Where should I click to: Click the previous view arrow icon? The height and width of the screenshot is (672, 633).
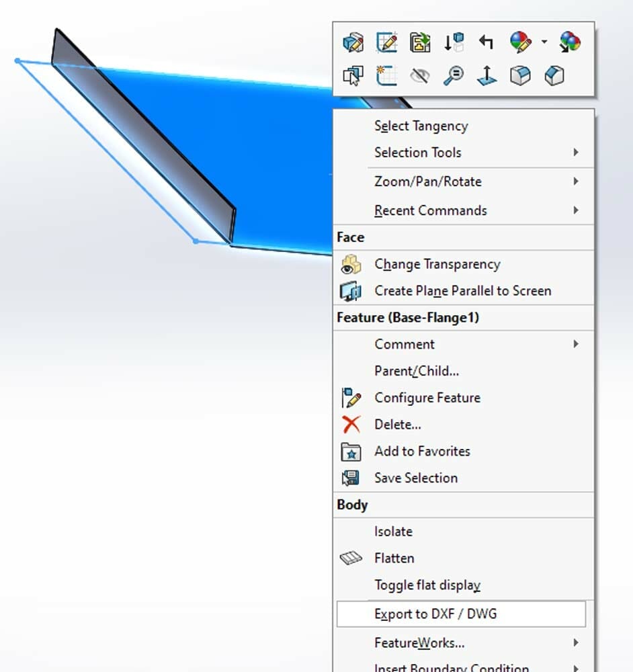click(x=487, y=42)
